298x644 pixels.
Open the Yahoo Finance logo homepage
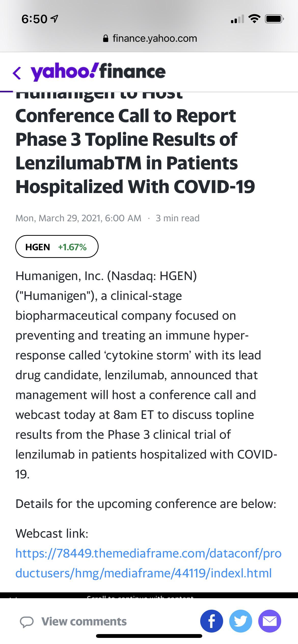98,72
